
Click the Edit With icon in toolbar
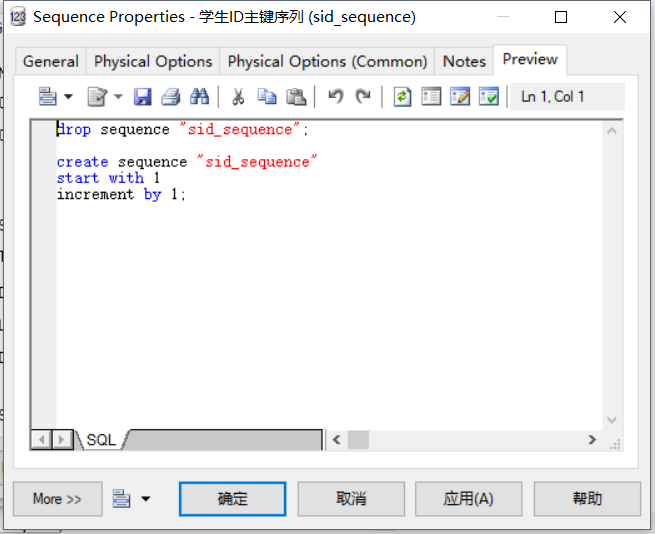click(x=97, y=97)
